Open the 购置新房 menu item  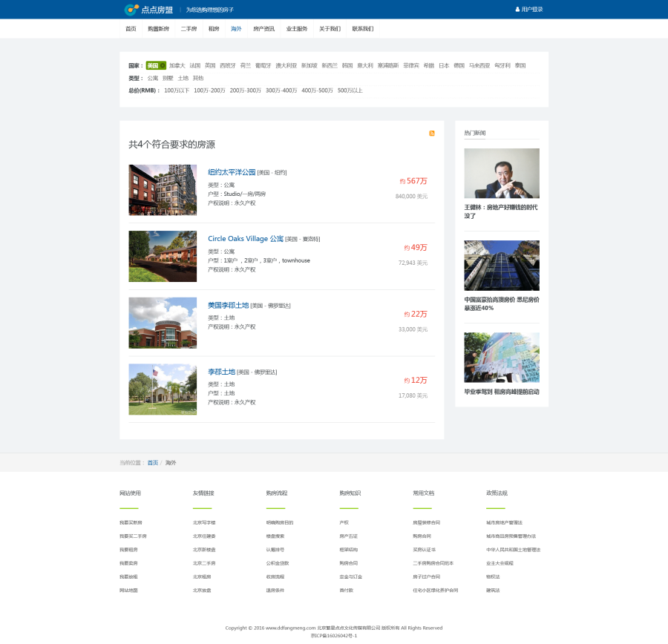click(x=158, y=29)
